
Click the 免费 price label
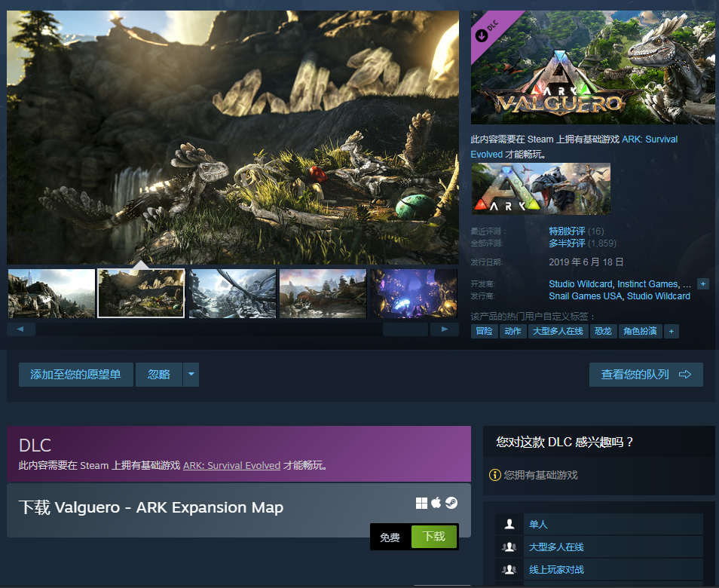(390, 537)
